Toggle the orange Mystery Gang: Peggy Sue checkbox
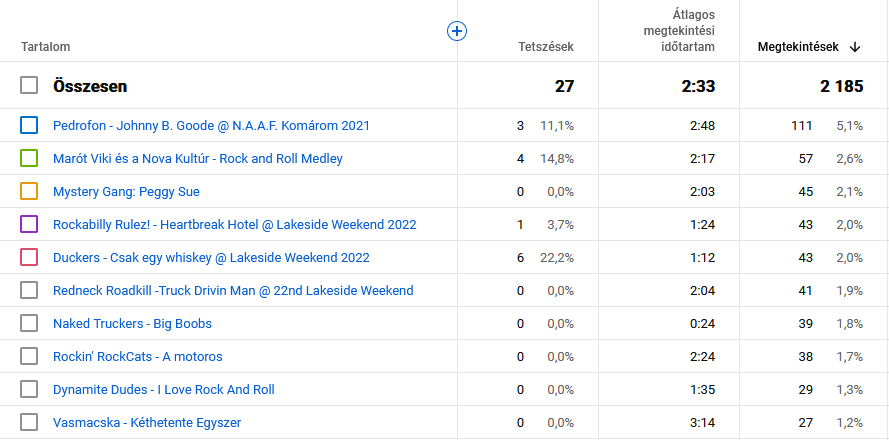The height and width of the screenshot is (440, 889). pyautogui.click(x=29, y=191)
